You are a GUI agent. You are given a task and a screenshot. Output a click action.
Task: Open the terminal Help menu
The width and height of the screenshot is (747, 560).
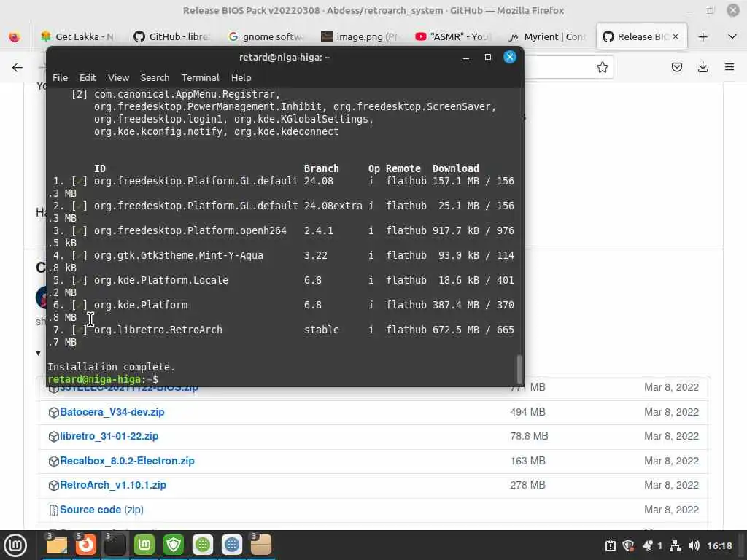pos(241,77)
